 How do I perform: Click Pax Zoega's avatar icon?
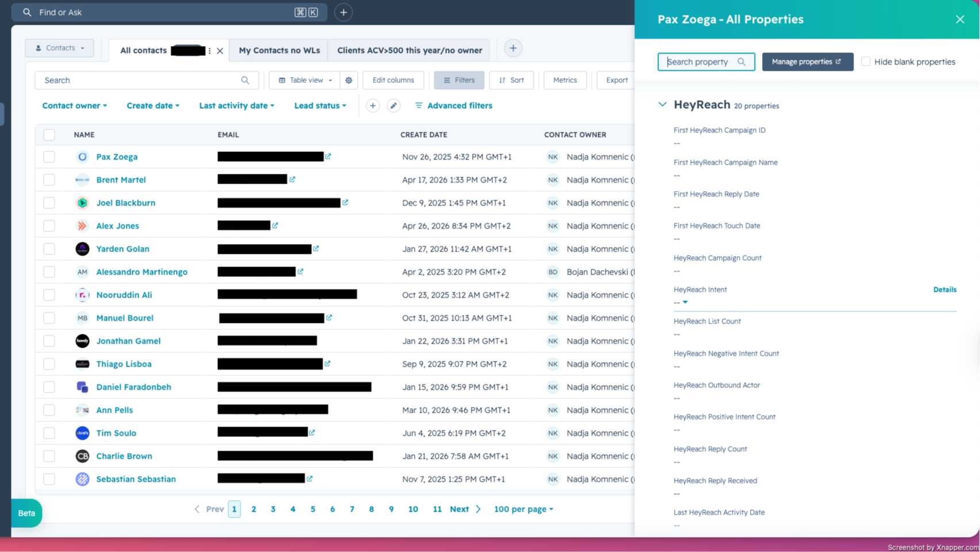click(82, 157)
